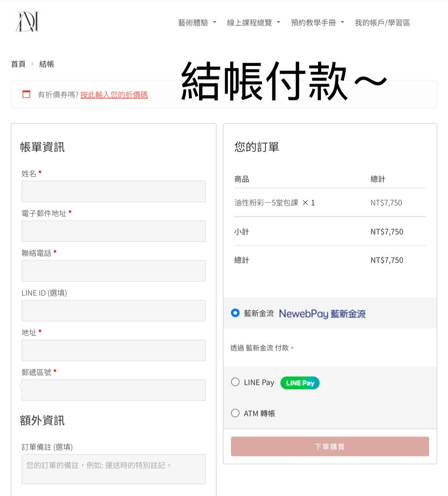Click the 訂單備註 textarea
Viewport: 448px width, 496px height.
pyautogui.click(x=114, y=469)
